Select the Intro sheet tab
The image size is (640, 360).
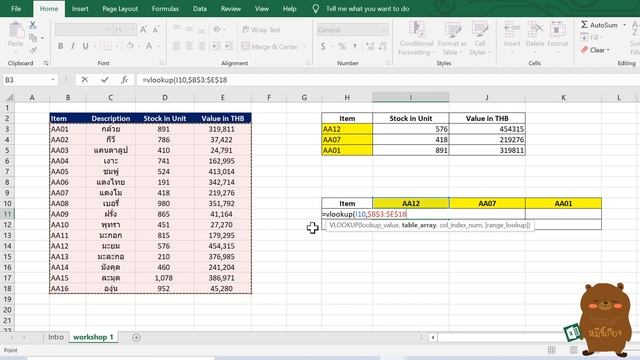tap(56, 337)
